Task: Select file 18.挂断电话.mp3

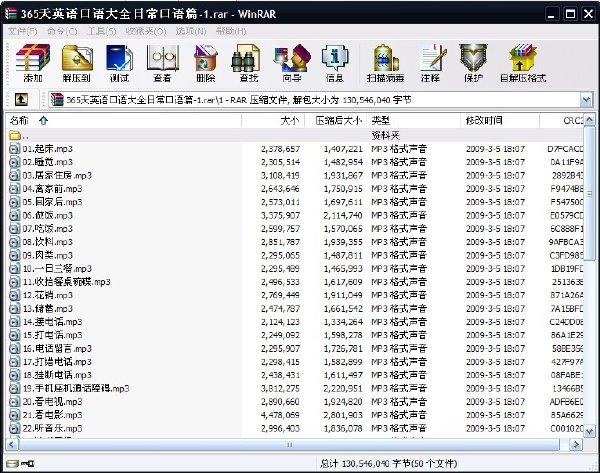Action: (x=57, y=375)
